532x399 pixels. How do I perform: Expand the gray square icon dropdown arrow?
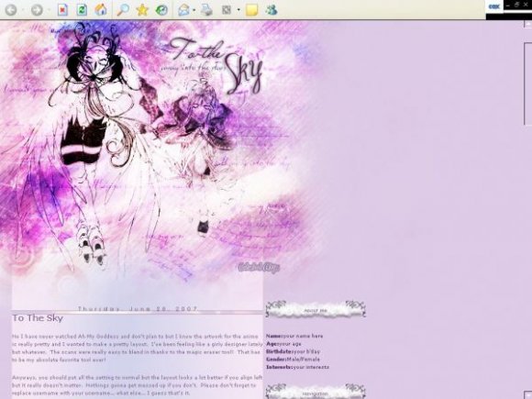click(x=238, y=10)
